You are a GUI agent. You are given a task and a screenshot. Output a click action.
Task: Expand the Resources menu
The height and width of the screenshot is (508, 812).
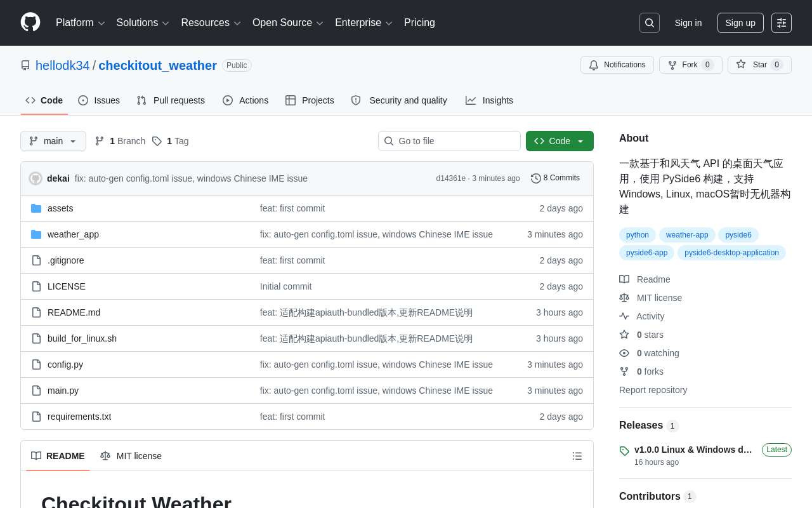click(211, 23)
